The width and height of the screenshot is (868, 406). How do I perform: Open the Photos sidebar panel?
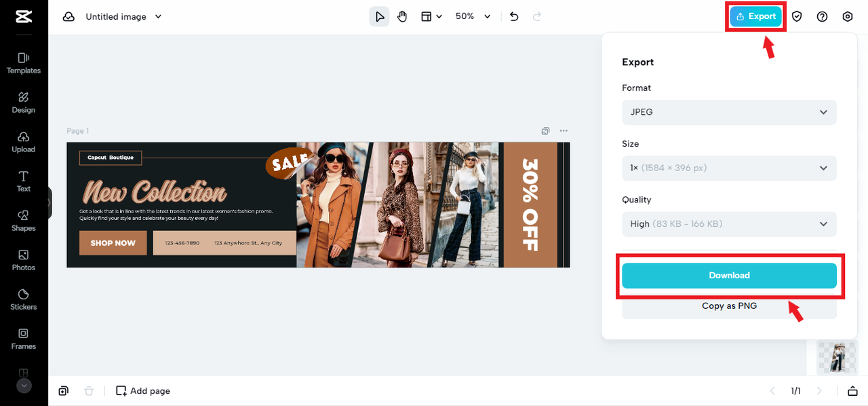pos(24,260)
